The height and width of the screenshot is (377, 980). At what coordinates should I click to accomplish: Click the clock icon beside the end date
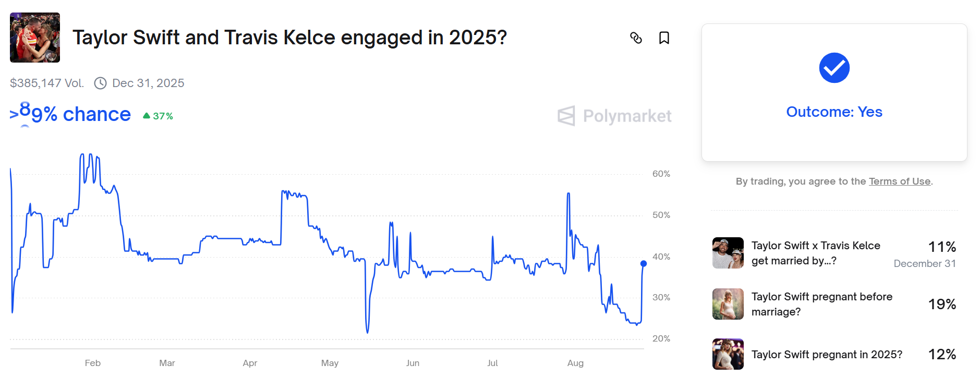[100, 83]
